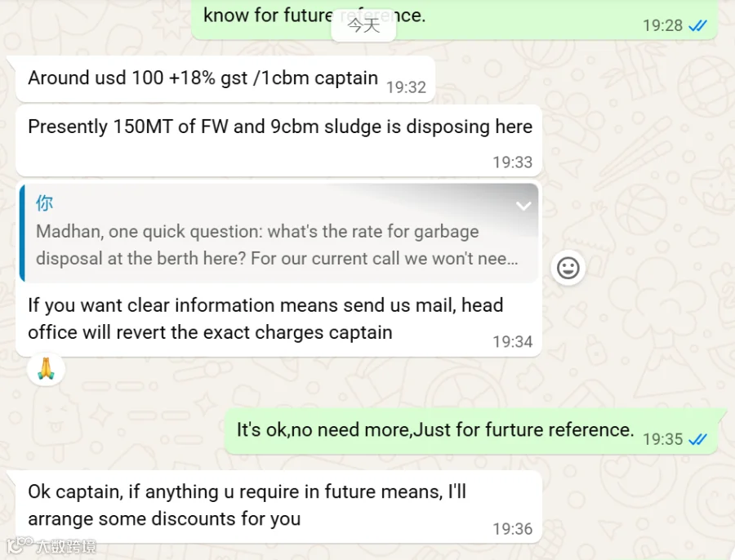735x560 pixels.
Task: Click the 19:34 message timestamp
Action: [x=512, y=341]
